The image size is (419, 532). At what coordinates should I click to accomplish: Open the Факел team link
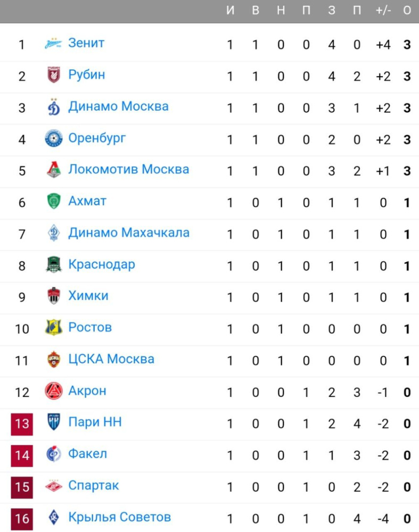88,454
